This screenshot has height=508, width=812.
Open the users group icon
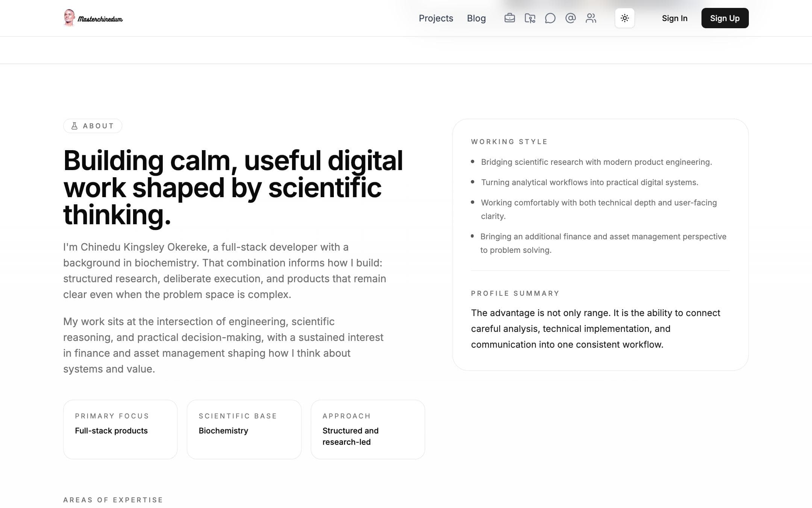coord(591,18)
